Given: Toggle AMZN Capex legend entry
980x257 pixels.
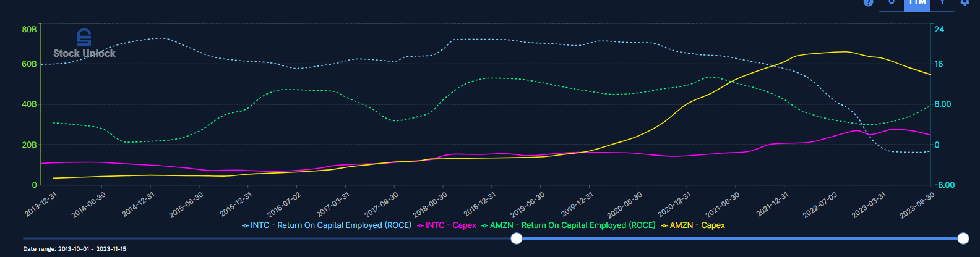Looking at the screenshot, I should point(693,225).
